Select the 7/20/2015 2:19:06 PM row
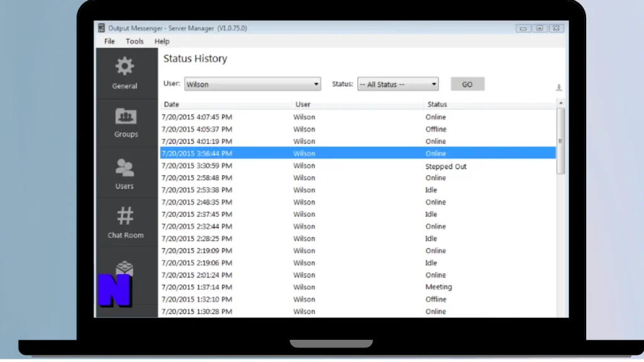The height and width of the screenshot is (362, 644). (x=358, y=263)
